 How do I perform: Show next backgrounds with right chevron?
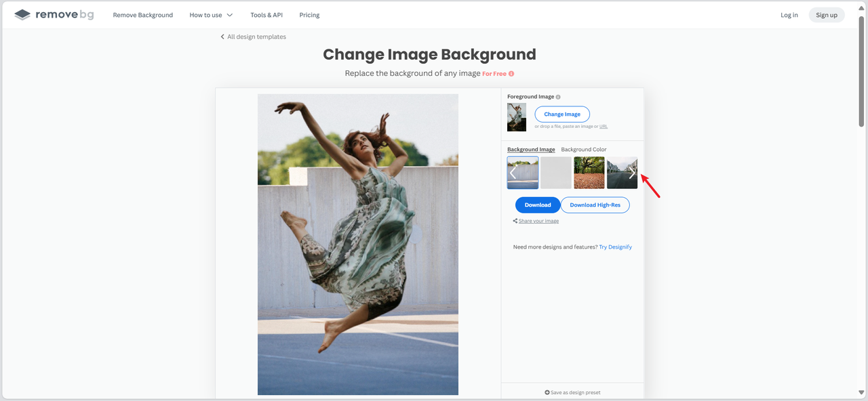tap(632, 173)
